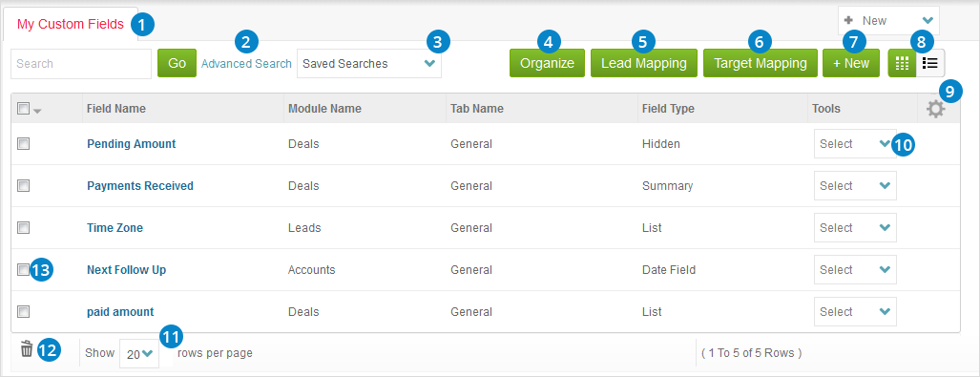Sort by Tab Name column header

click(477, 109)
